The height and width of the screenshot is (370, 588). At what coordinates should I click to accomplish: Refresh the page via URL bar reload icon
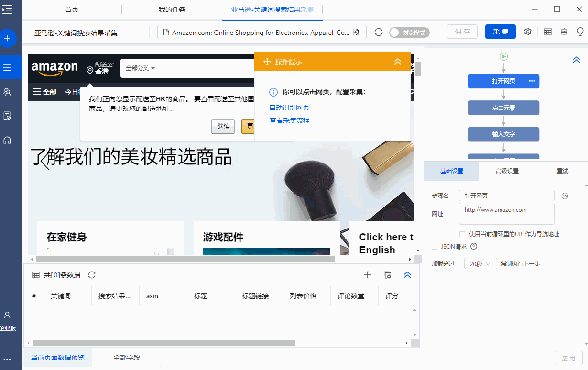[x=378, y=32]
